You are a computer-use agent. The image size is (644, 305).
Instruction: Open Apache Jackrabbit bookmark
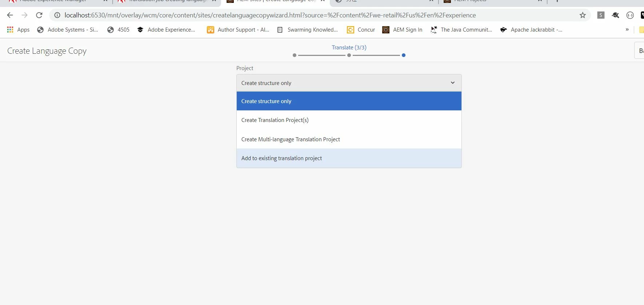(x=531, y=30)
